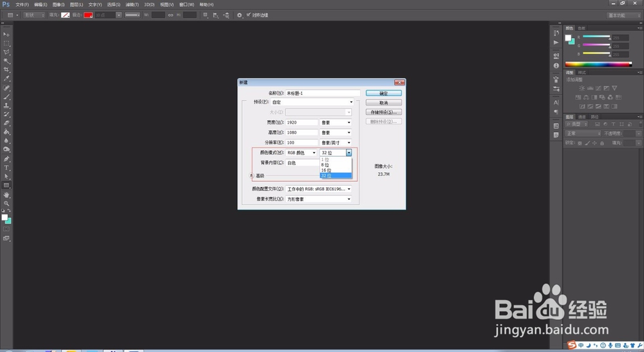The height and width of the screenshot is (352, 644).
Task: Click the lock all padlock icon
Action: 602,143
